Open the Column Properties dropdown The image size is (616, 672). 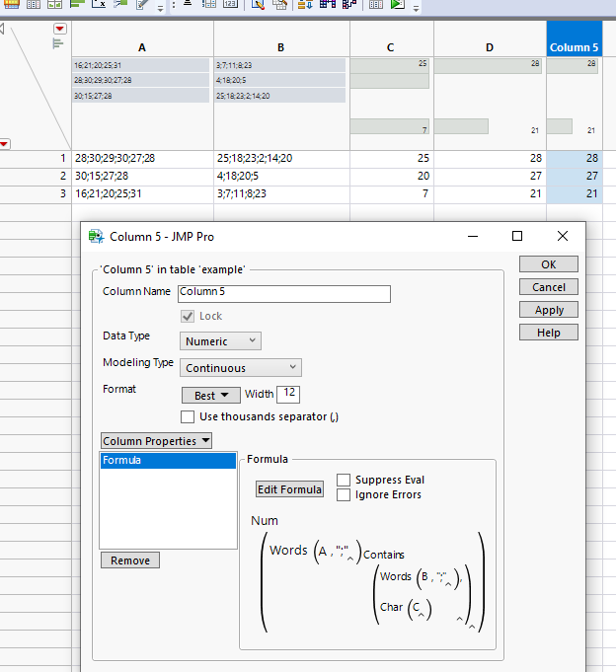[156, 441]
